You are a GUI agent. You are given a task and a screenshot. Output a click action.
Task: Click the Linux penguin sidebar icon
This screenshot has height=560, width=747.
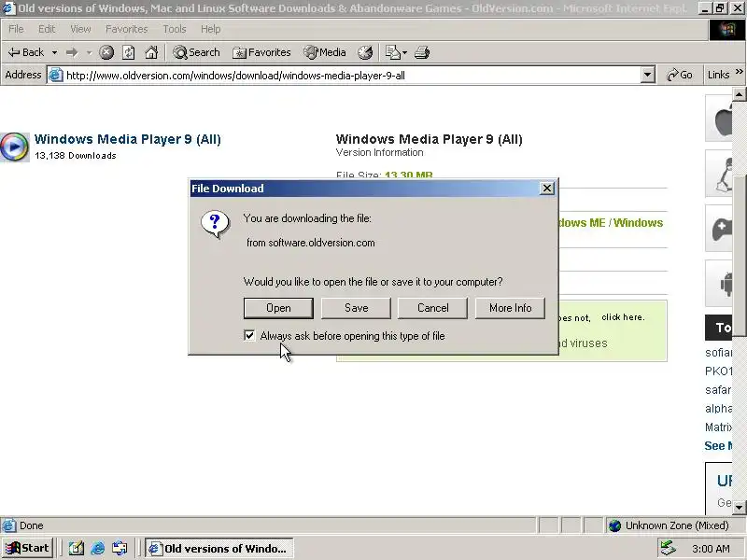click(719, 174)
